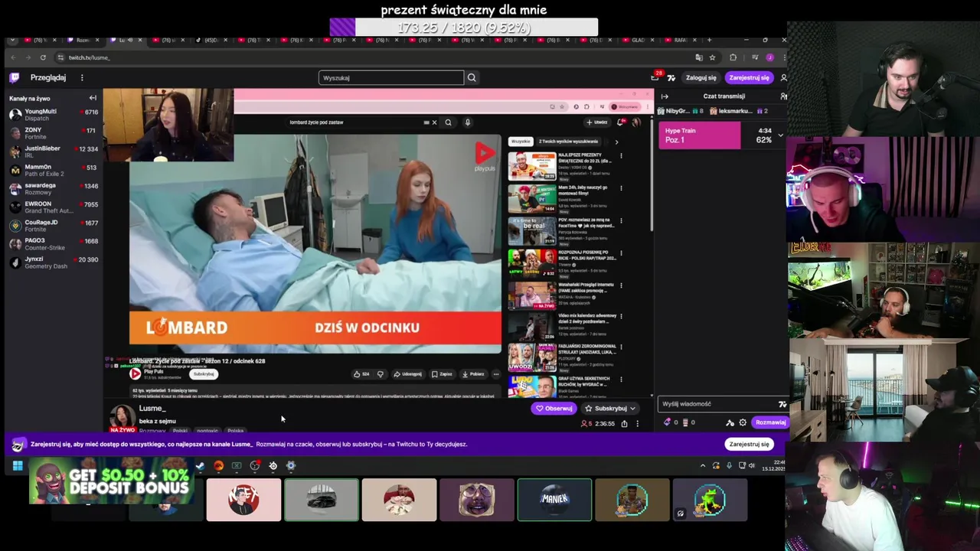Open the user profile icon in Twitch header
Viewport: 980px width, 551px height.
(x=782, y=77)
